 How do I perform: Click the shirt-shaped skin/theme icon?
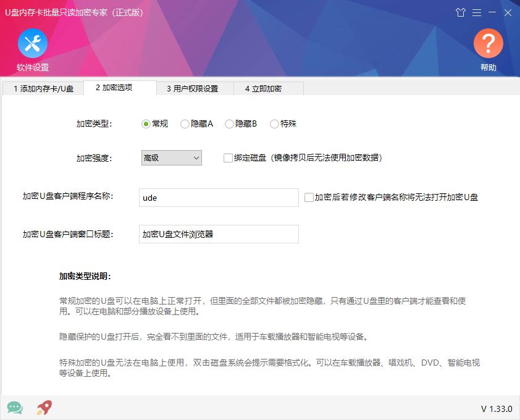tap(460, 12)
